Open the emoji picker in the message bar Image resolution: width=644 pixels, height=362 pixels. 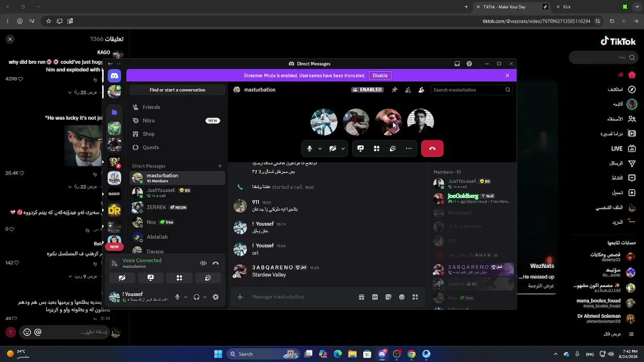401,297
